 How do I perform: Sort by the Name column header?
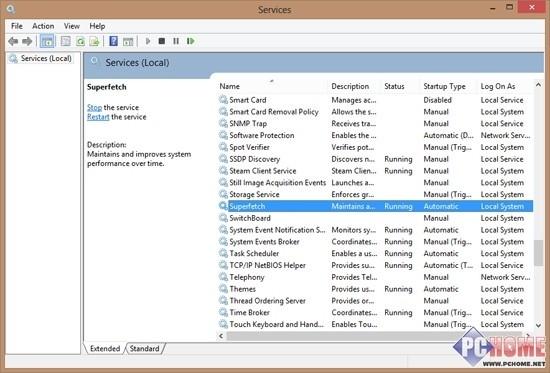click(x=230, y=86)
